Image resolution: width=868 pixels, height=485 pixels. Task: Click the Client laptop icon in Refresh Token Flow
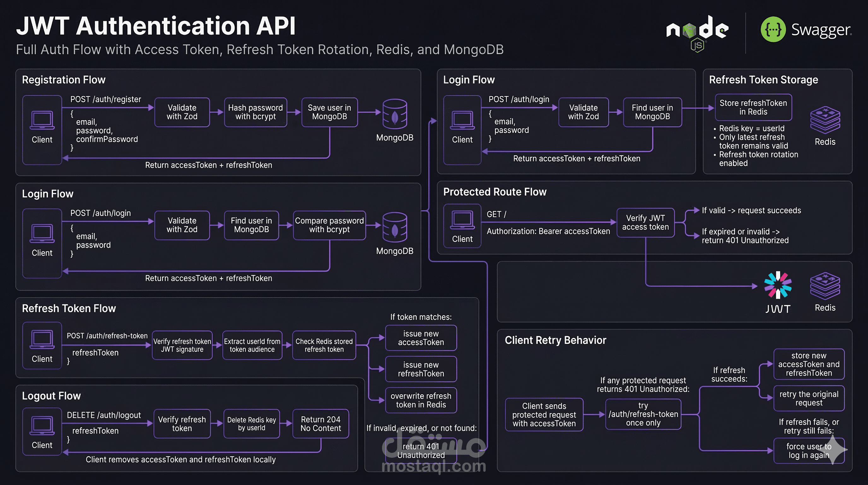point(42,339)
